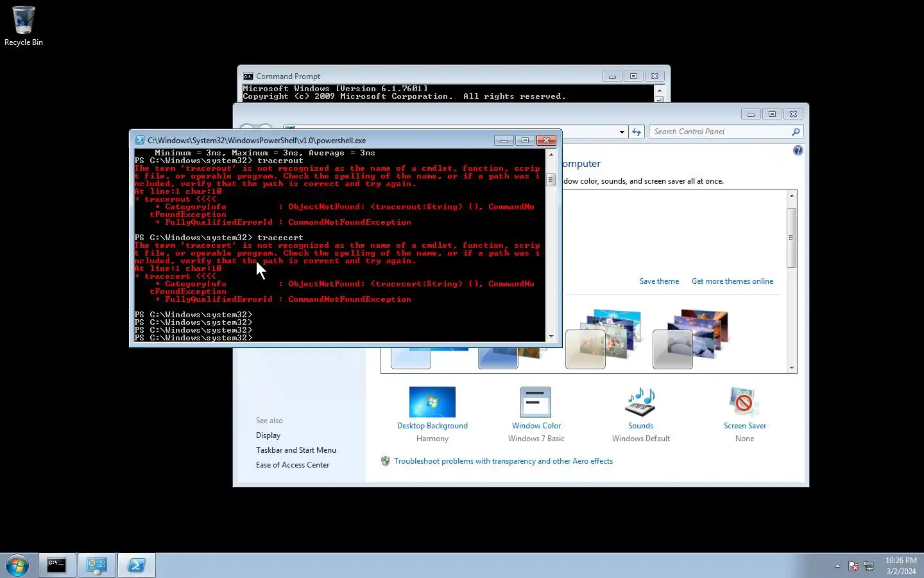This screenshot has width=924, height=578.
Task: Minimize the Command Prompt window
Action: 612,76
